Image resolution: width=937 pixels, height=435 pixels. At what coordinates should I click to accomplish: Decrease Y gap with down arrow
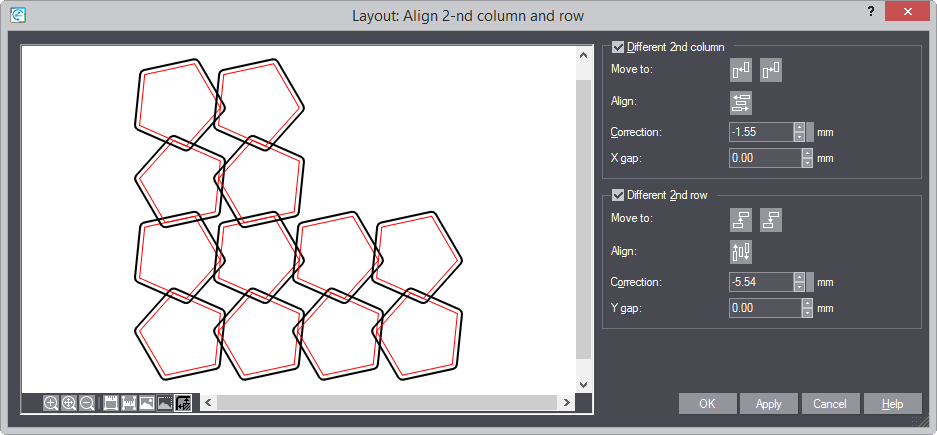[807, 313]
